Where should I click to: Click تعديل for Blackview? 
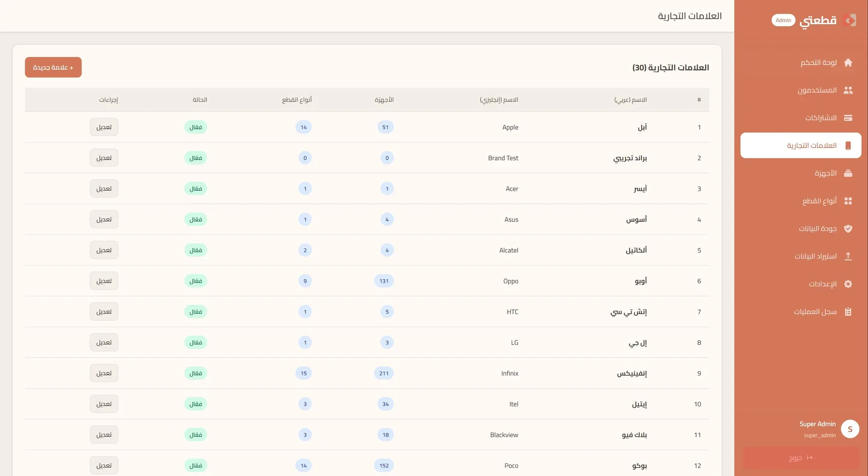click(x=104, y=434)
